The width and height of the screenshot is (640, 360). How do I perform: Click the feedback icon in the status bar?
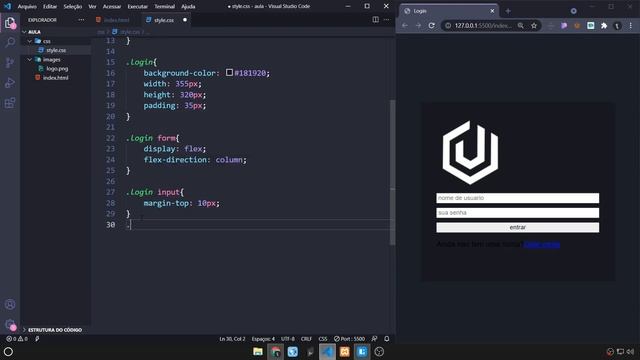(x=374, y=339)
